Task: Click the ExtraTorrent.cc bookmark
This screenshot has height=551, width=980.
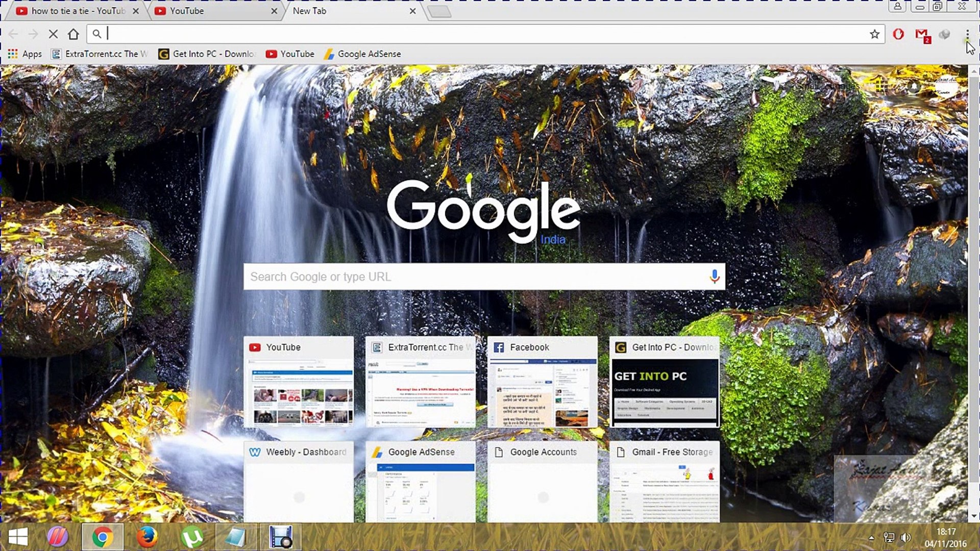Action: tap(100, 54)
